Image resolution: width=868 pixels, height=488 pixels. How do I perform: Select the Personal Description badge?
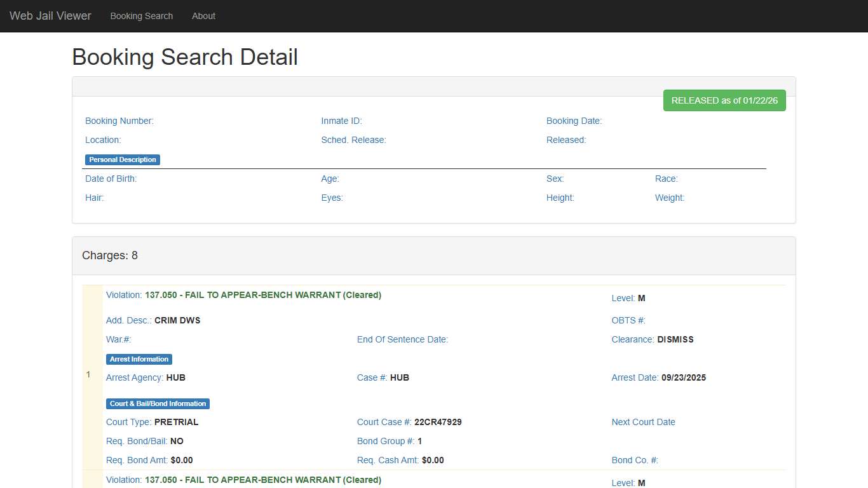click(123, 159)
